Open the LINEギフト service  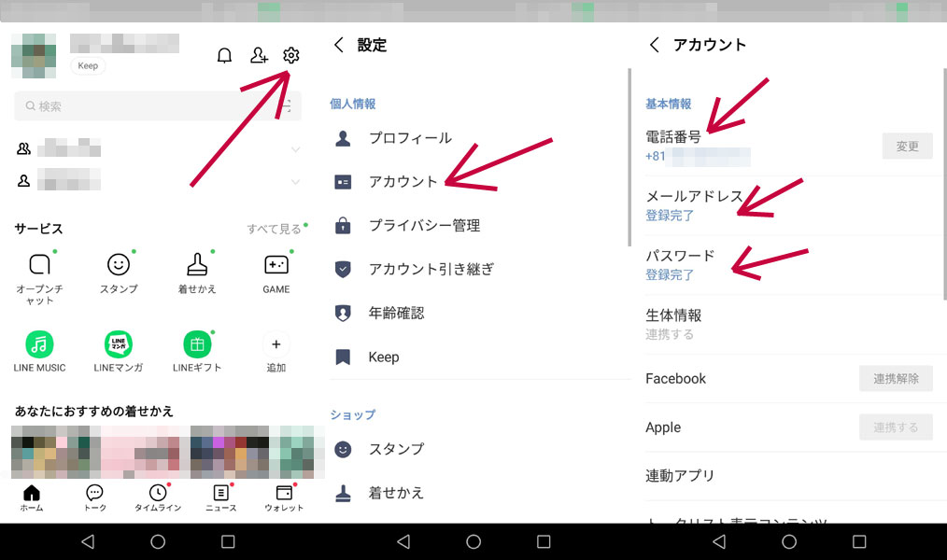tap(197, 344)
